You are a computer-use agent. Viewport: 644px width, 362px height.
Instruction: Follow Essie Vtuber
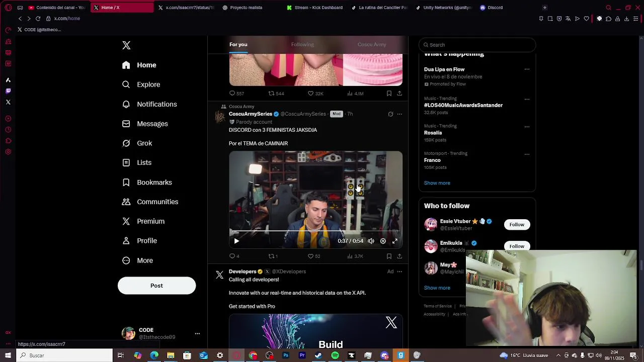517,225
